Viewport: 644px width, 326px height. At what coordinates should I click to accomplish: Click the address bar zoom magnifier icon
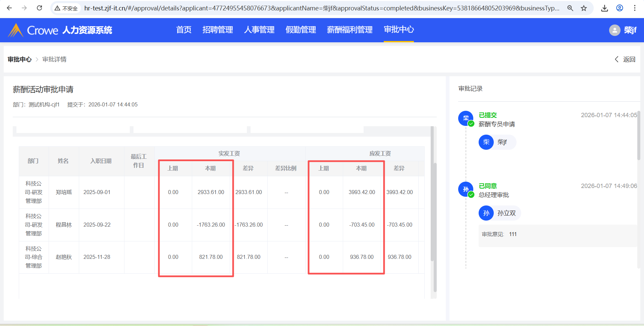pyautogui.click(x=570, y=8)
